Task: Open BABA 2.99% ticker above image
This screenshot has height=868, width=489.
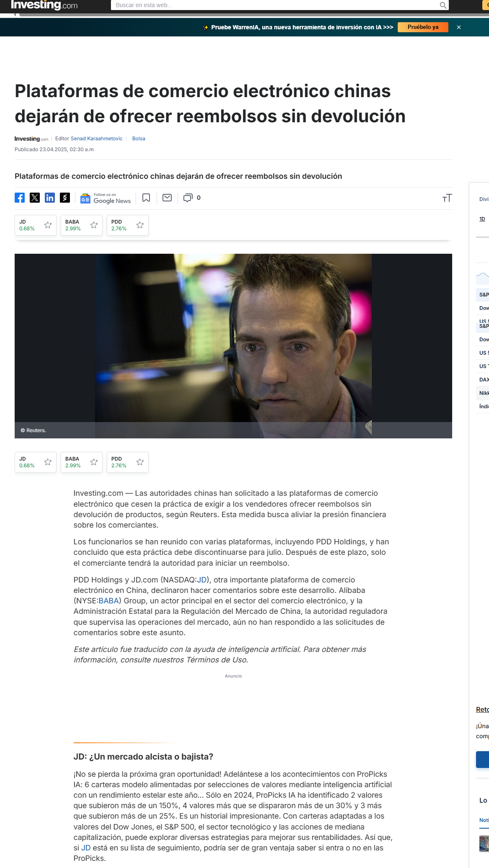Action: click(74, 225)
